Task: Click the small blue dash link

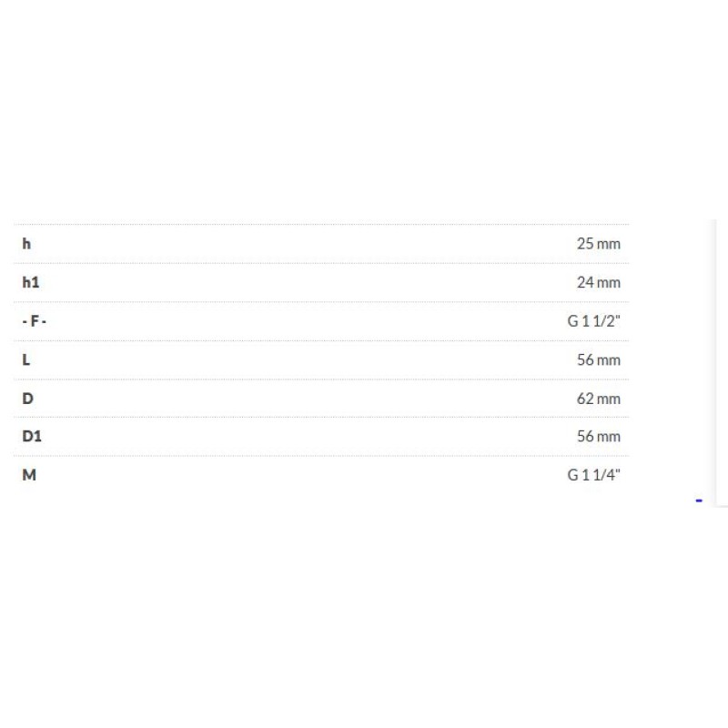Action: coord(699,500)
